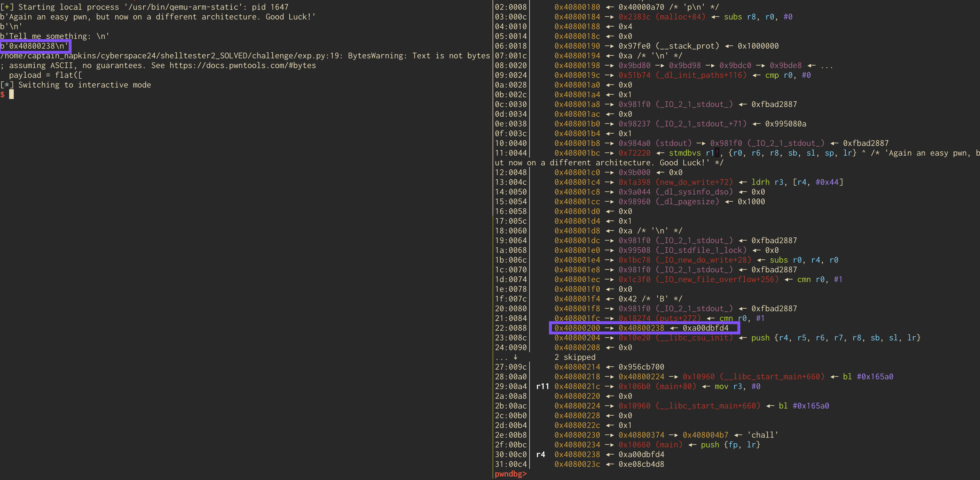Click stack address 0x40800200
Screen dimensions: 980x480
[577, 328]
